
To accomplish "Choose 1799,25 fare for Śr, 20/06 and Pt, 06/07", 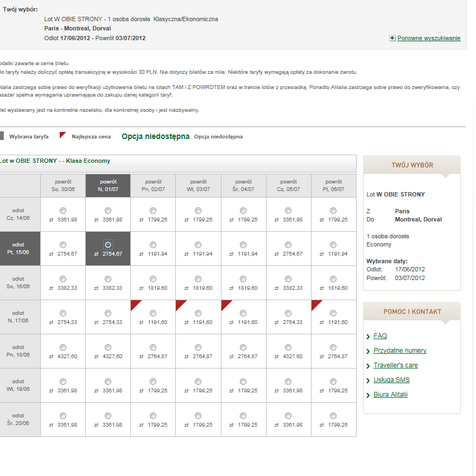I will pyautogui.click(x=333, y=416).
